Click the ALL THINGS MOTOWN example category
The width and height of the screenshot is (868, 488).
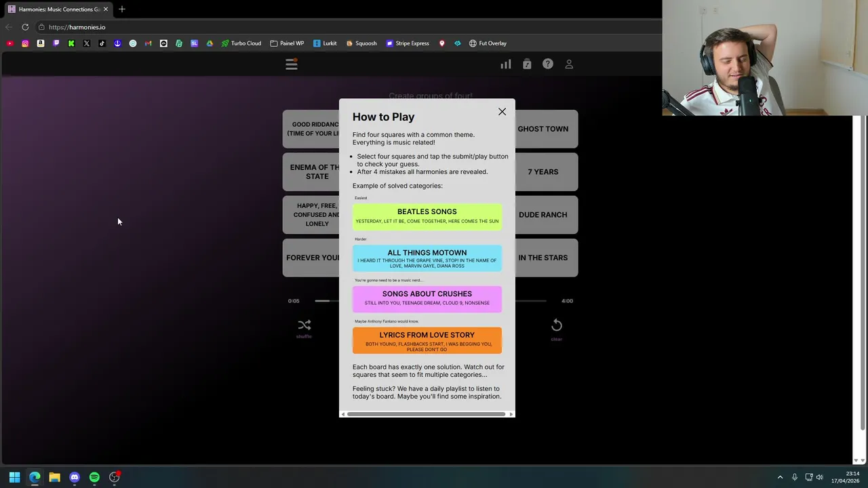coord(427,258)
